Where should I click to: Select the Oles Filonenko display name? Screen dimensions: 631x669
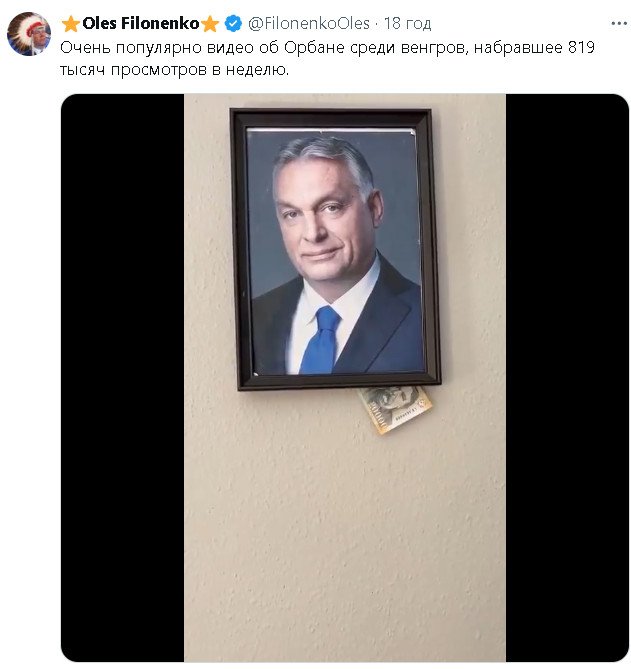(140, 23)
